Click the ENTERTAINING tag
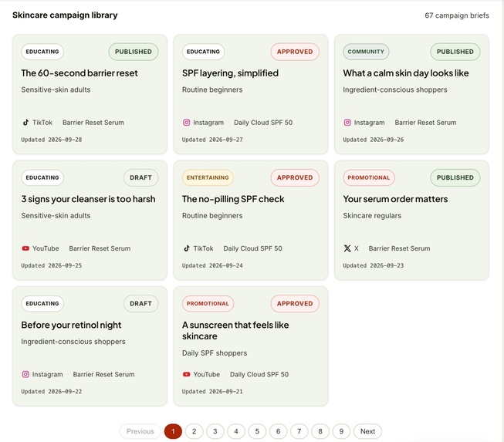 [x=208, y=177]
